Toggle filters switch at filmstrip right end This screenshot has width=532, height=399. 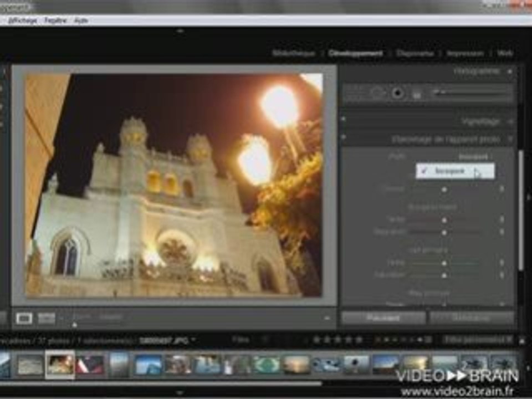click(x=523, y=340)
